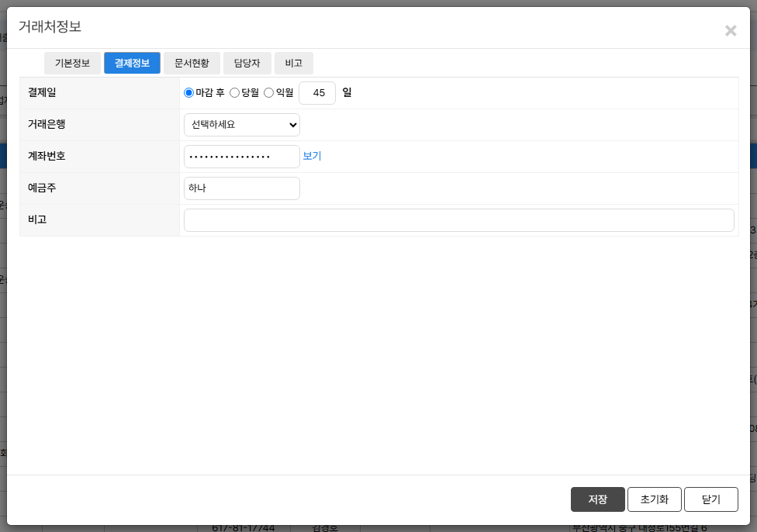This screenshot has height=532, width=757.
Task: Go to the 담당자 tab
Action: [x=247, y=64]
